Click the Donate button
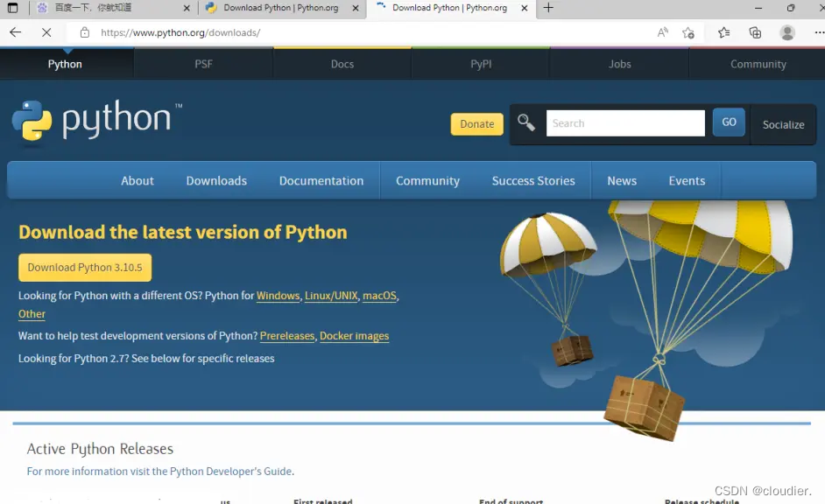 pyautogui.click(x=476, y=124)
